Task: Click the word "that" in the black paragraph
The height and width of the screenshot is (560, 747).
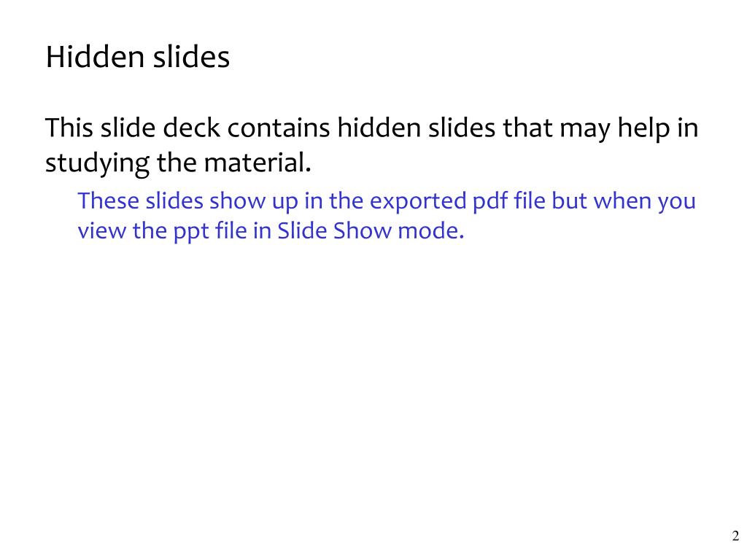Action: 527,128
